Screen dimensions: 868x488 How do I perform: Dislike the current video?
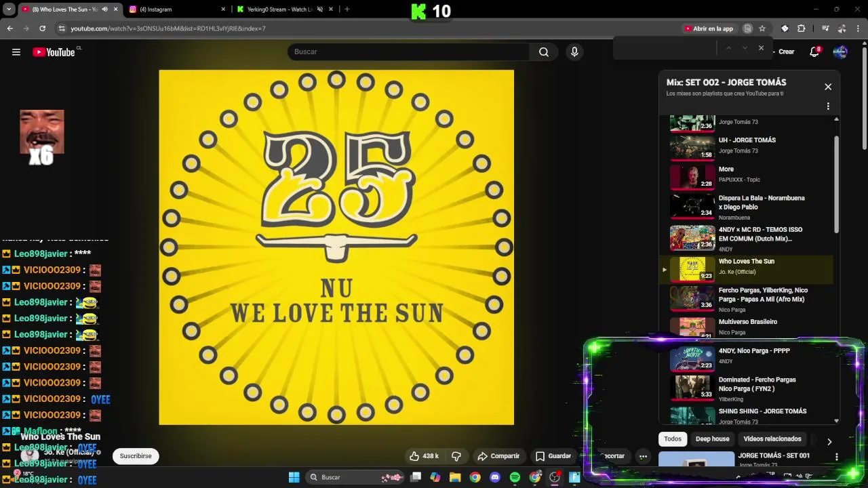tap(456, 456)
